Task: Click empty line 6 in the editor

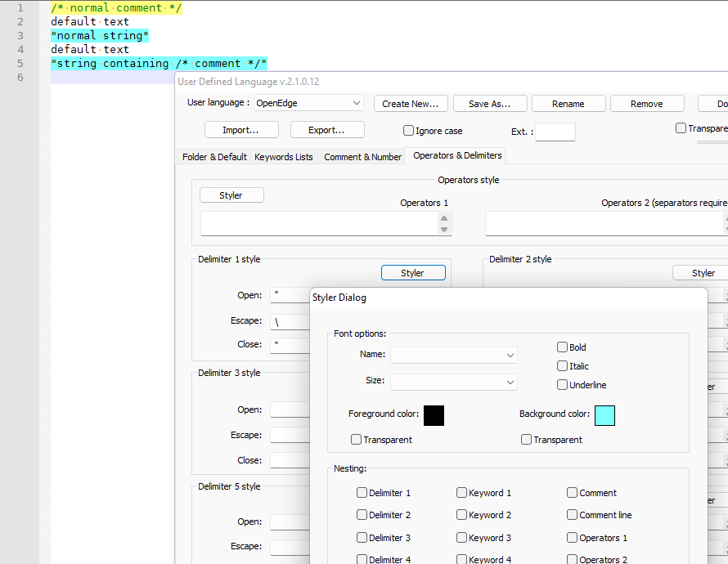Action: [x=112, y=78]
